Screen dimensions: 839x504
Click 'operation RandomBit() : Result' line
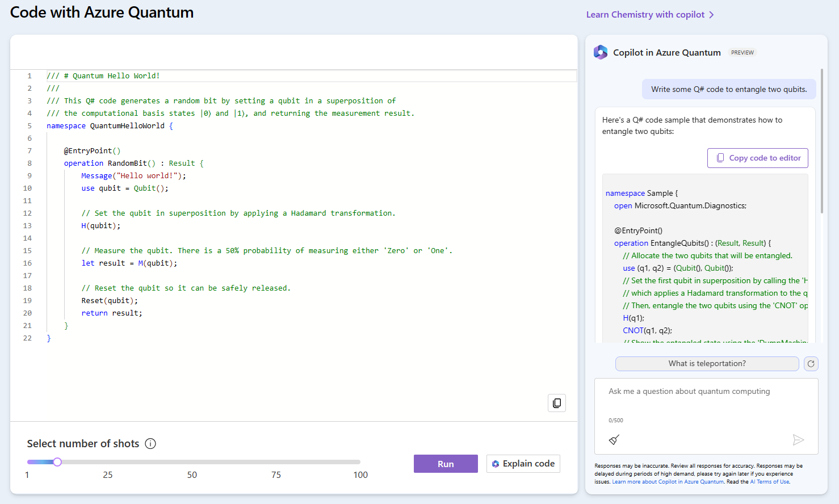(x=133, y=163)
